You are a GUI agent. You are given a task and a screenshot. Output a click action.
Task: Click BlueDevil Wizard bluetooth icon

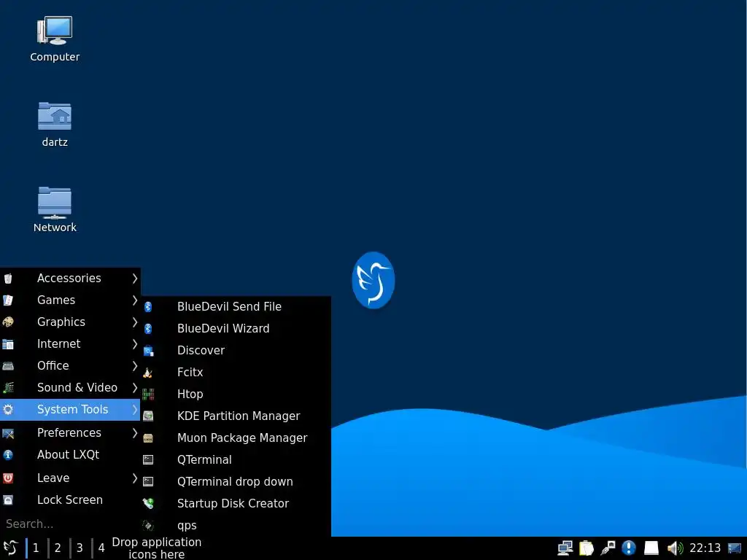(x=148, y=329)
